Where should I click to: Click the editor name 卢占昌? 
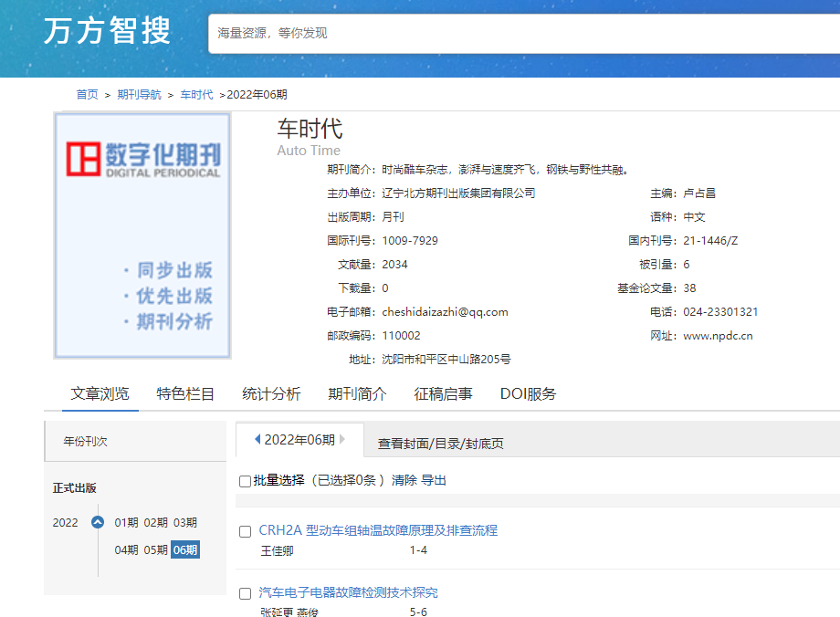pos(699,193)
